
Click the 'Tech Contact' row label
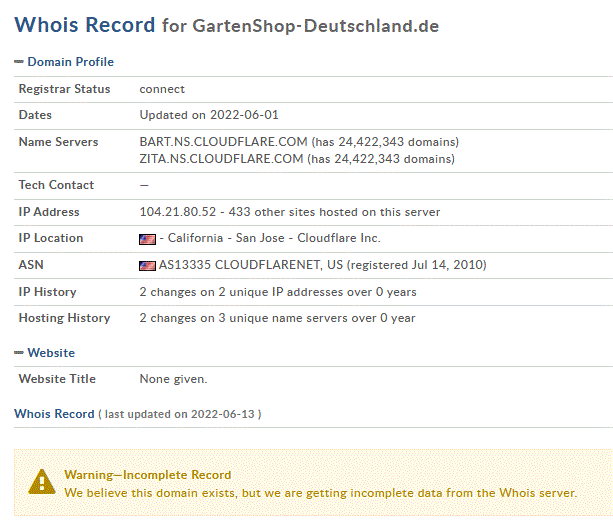56,185
